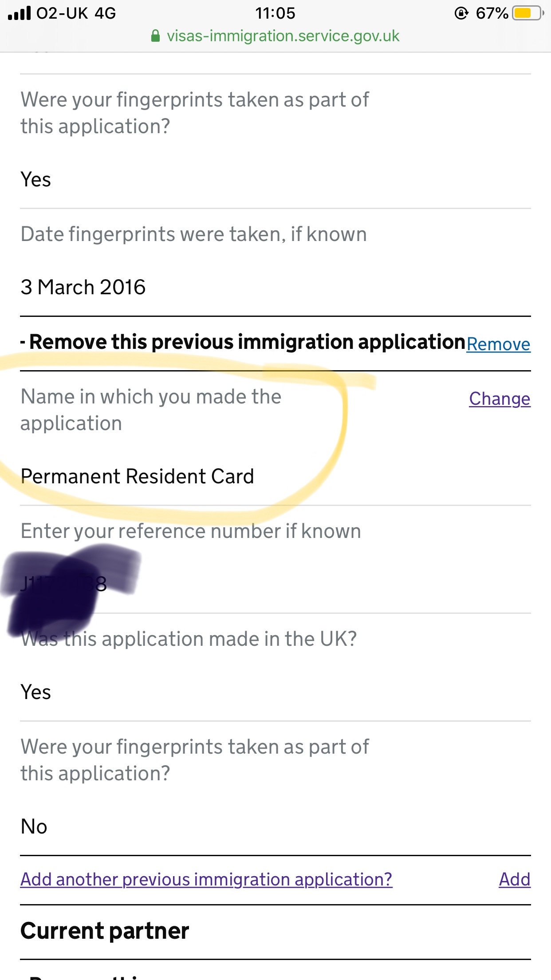Image resolution: width=551 pixels, height=980 pixels.
Task: Click Remove link for previous immigration application
Action: pos(498,344)
